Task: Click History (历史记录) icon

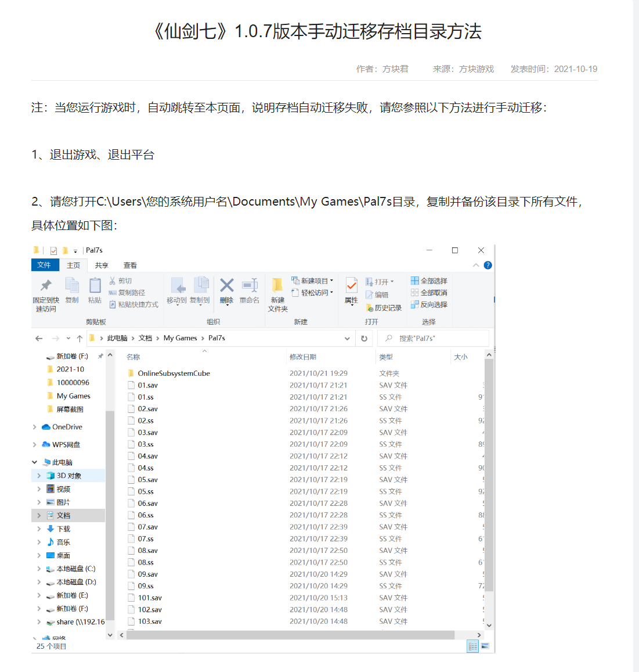Action: coord(384,308)
